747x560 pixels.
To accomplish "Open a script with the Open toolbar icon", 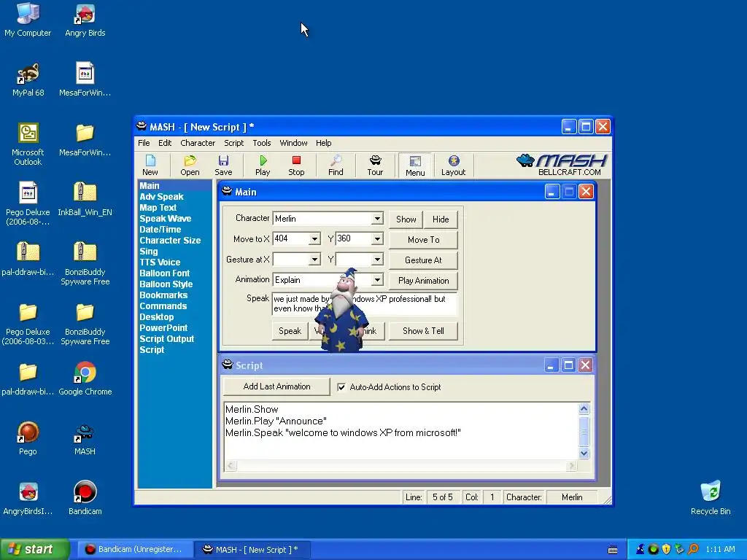I will pos(190,166).
